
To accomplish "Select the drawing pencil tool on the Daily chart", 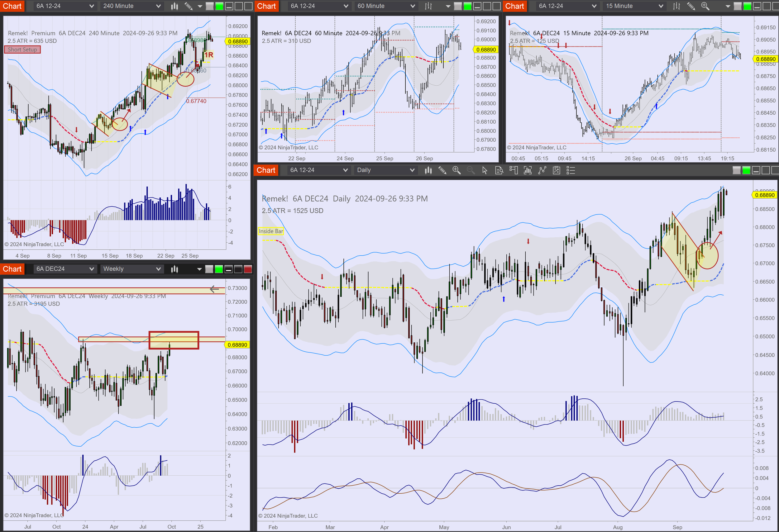I will tap(442, 170).
